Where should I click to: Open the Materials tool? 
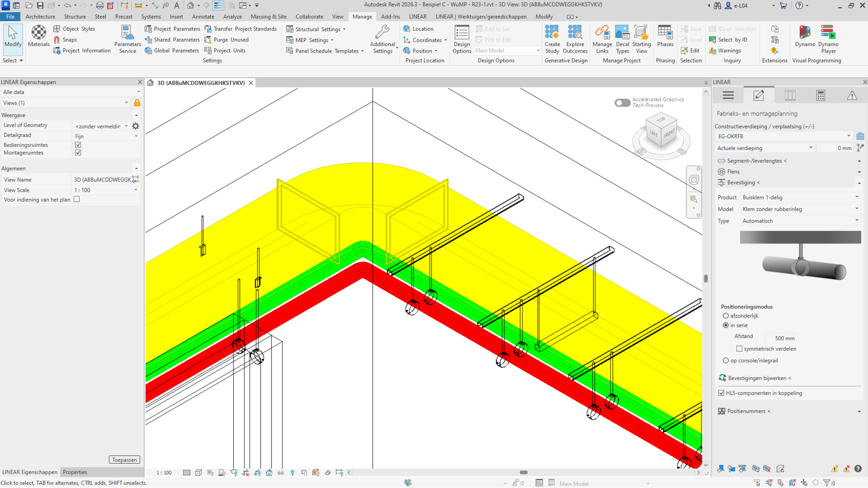[39, 37]
